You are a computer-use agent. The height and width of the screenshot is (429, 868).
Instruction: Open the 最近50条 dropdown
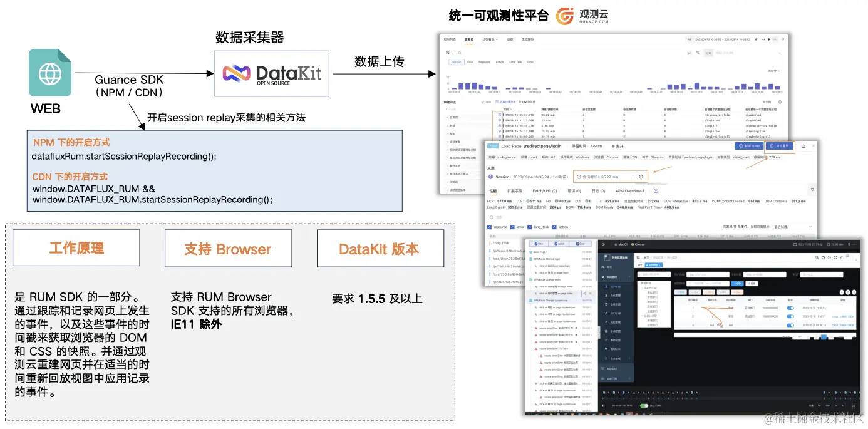click(x=793, y=227)
